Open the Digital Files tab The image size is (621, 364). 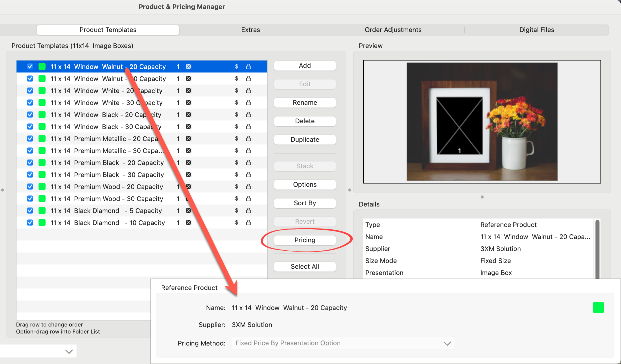536,30
